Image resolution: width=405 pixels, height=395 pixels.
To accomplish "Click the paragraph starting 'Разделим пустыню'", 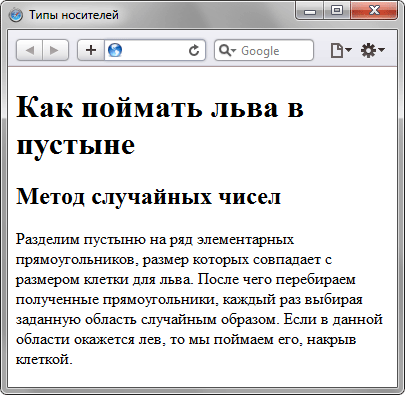I will pos(199,299).
